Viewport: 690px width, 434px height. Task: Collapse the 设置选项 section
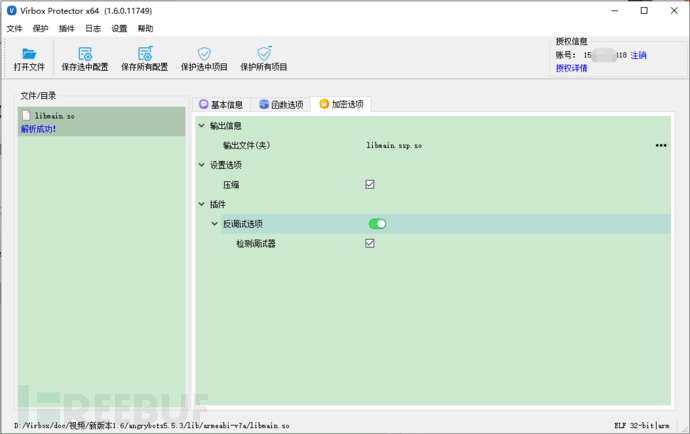pyautogui.click(x=202, y=165)
